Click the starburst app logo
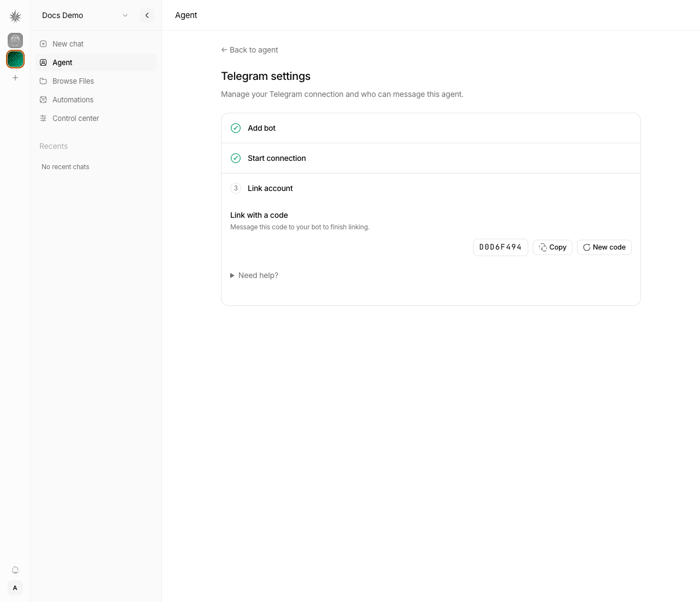Viewport: 700px width, 602px height. point(15,16)
